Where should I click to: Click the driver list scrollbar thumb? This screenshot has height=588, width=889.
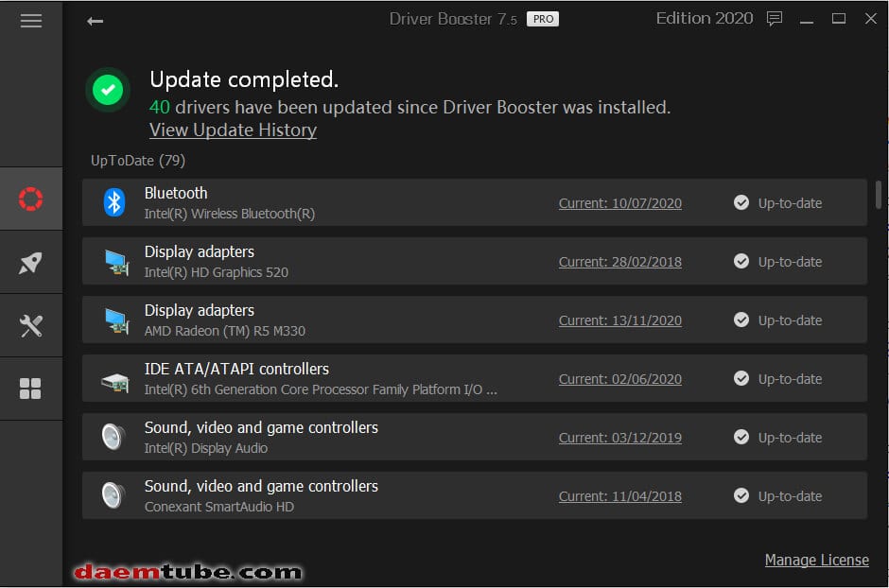coord(879,194)
